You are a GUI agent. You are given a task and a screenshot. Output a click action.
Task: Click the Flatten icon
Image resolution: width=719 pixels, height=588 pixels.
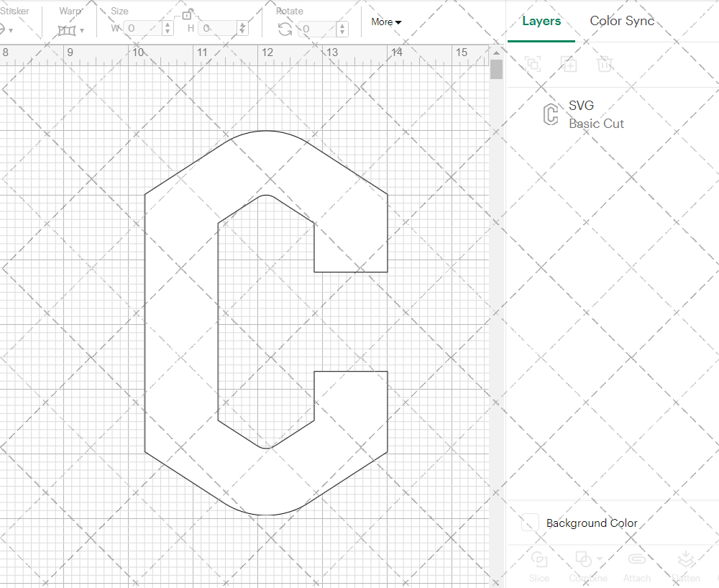(685, 559)
